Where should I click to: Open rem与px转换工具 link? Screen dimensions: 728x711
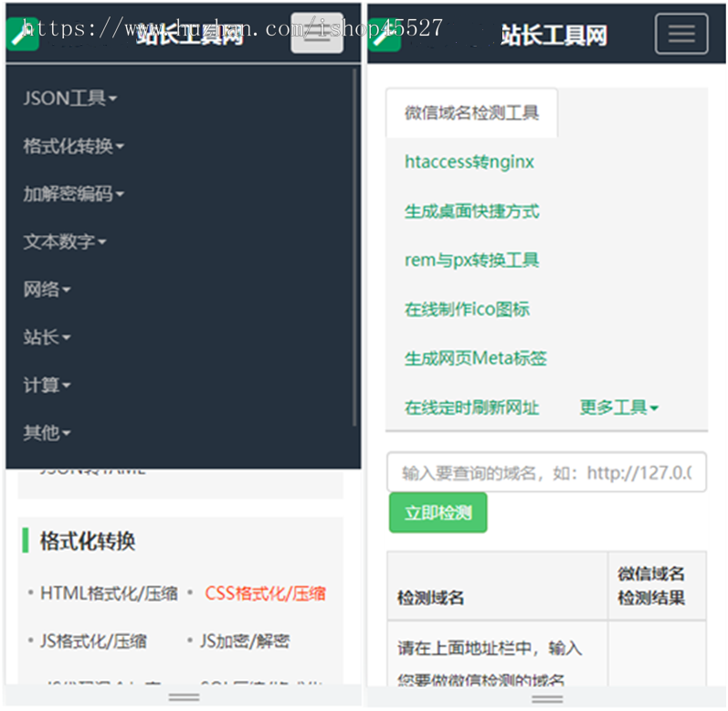(471, 260)
